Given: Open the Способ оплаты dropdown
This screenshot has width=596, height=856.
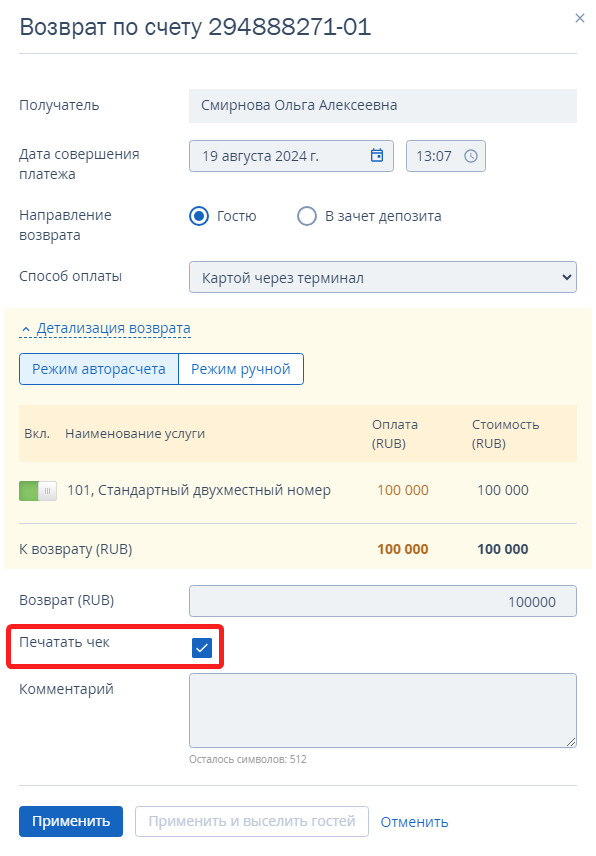Looking at the screenshot, I should (x=383, y=277).
